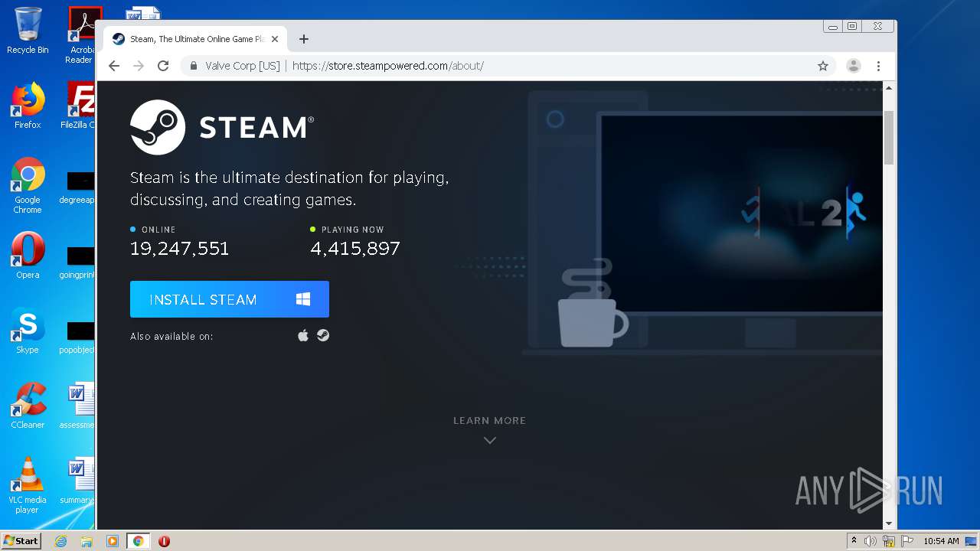The image size is (980, 551).
Task: Open the Acrobat Reader desktop shortcut
Action: click(x=81, y=35)
